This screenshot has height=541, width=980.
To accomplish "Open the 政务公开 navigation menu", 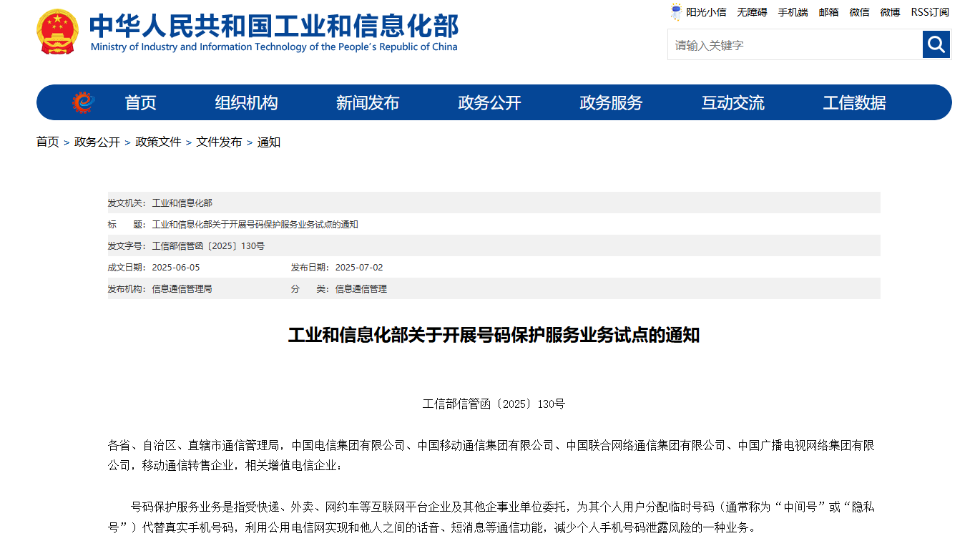I will (489, 103).
